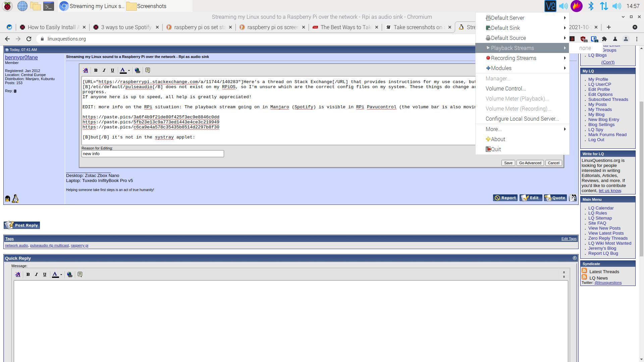The width and height of the screenshot is (644, 362).
Task: Cancel the post edit
Action: (x=553, y=163)
